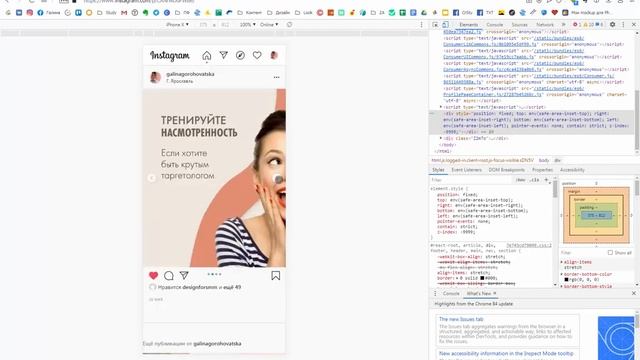Open the Online throttling dropdown
This screenshot has height=360, width=640.
click(x=269, y=24)
